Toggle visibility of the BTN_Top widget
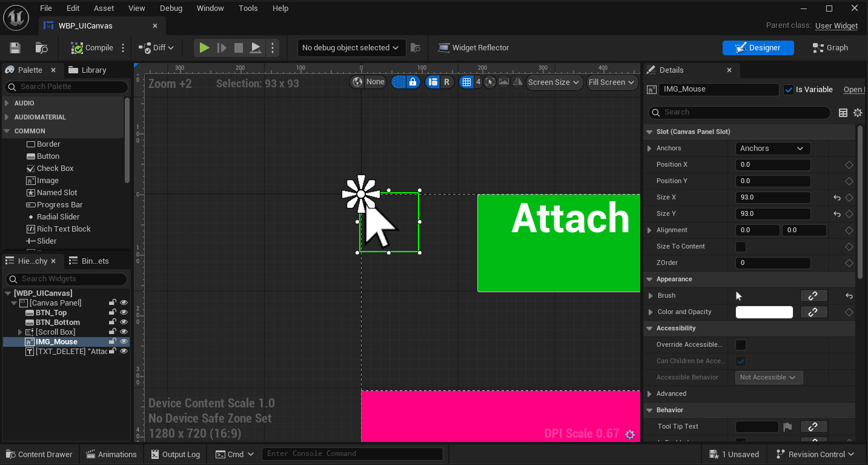The image size is (868, 465). (124, 312)
